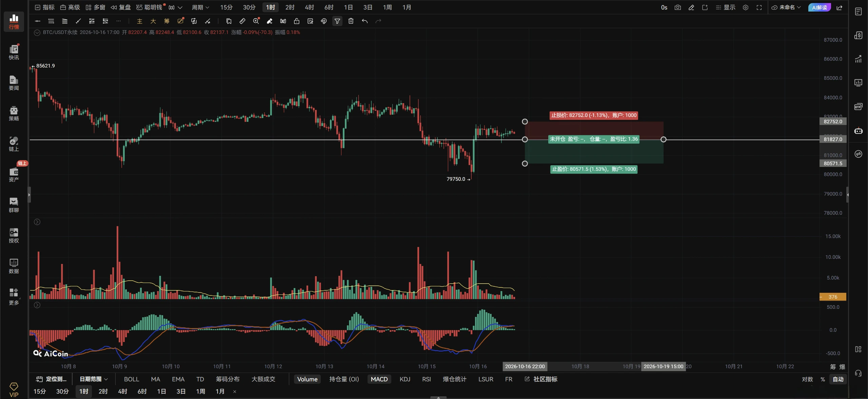Open 群聊 in left sidebar
The image size is (868, 399).
14,205
